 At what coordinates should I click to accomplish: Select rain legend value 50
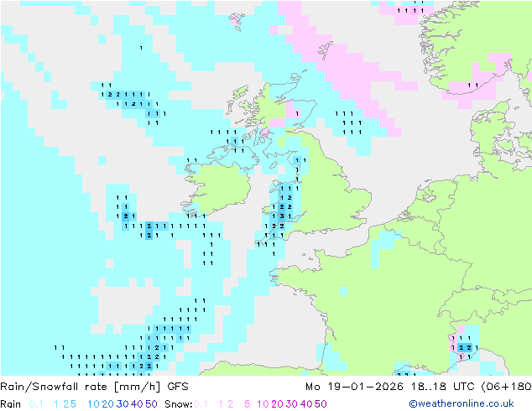[x=151, y=404]
